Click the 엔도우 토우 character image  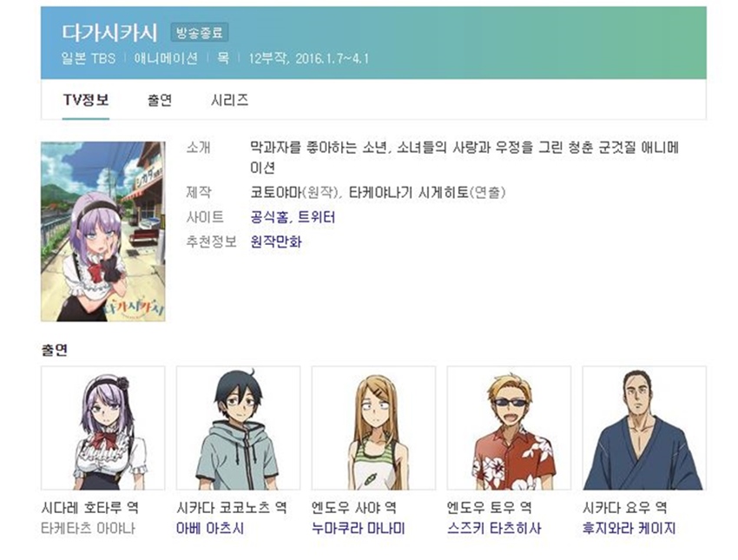point(509,428)
